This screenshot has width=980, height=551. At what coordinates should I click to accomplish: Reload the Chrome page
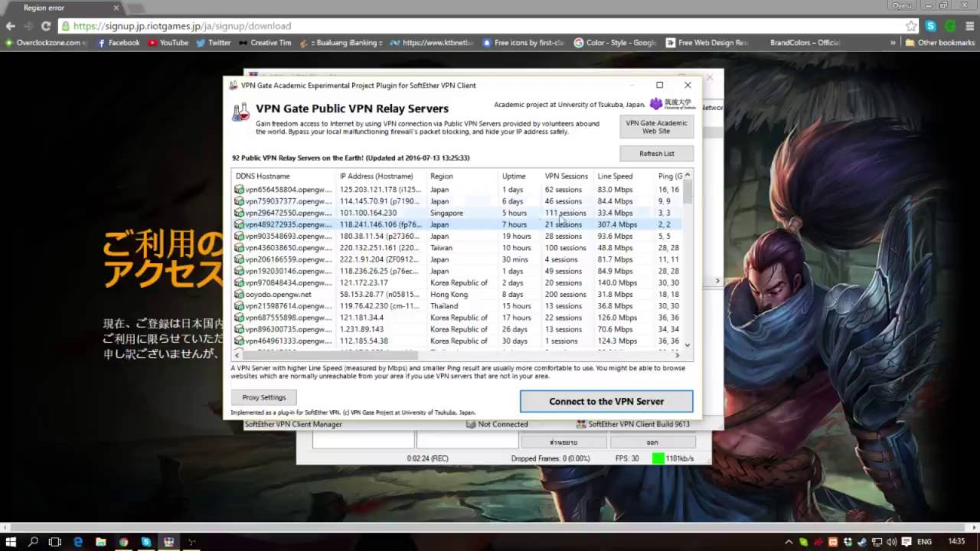(47, 26)
